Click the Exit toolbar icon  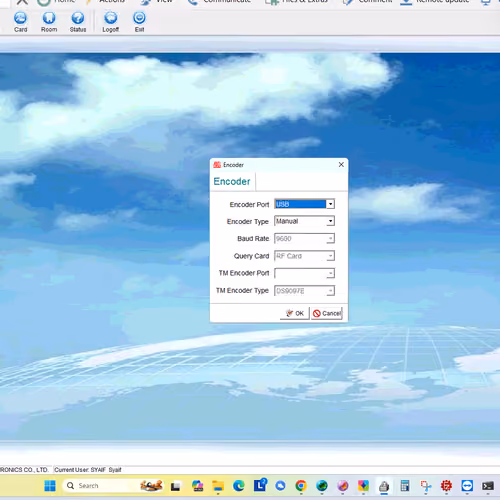click(x=139, y=22)
